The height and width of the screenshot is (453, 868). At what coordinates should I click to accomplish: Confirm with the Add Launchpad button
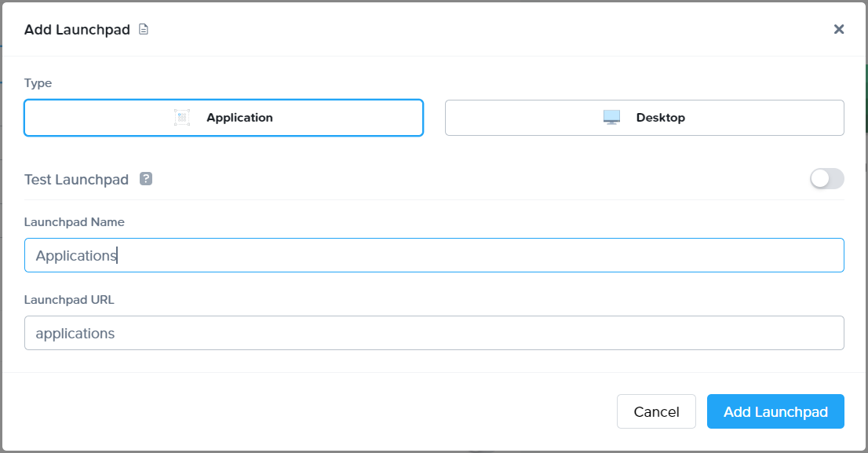point(775,411)
